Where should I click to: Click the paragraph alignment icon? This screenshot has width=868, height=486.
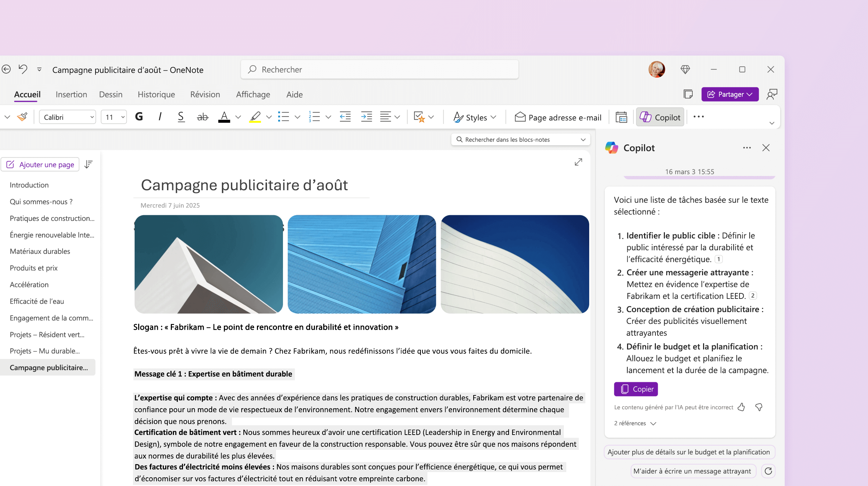(385, 117)
